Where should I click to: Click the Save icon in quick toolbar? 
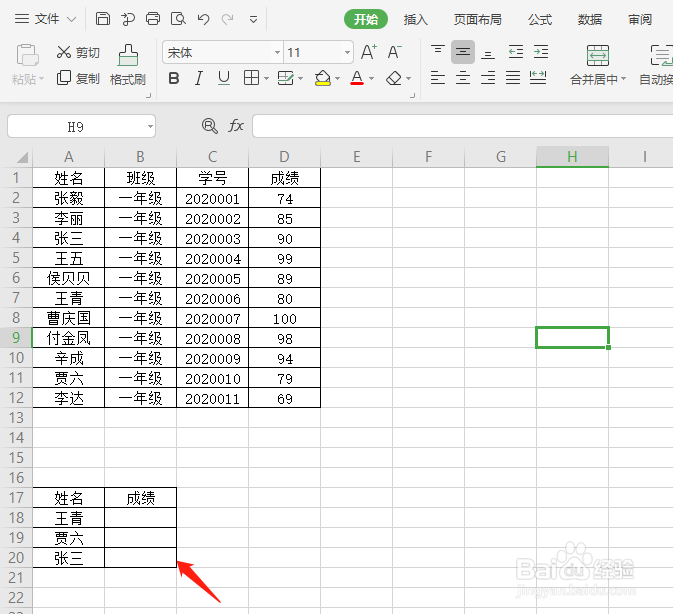click(103, 19)
